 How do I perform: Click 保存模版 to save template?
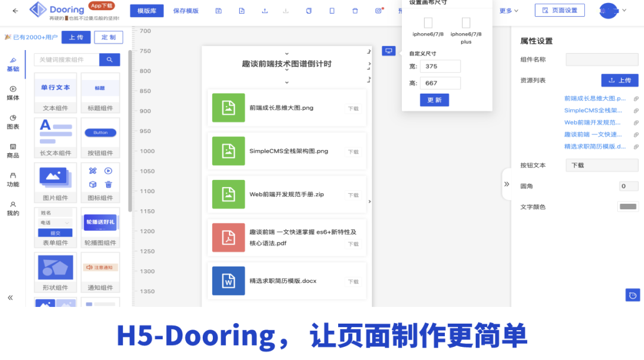pyautogui.click(x=185, y=11)
